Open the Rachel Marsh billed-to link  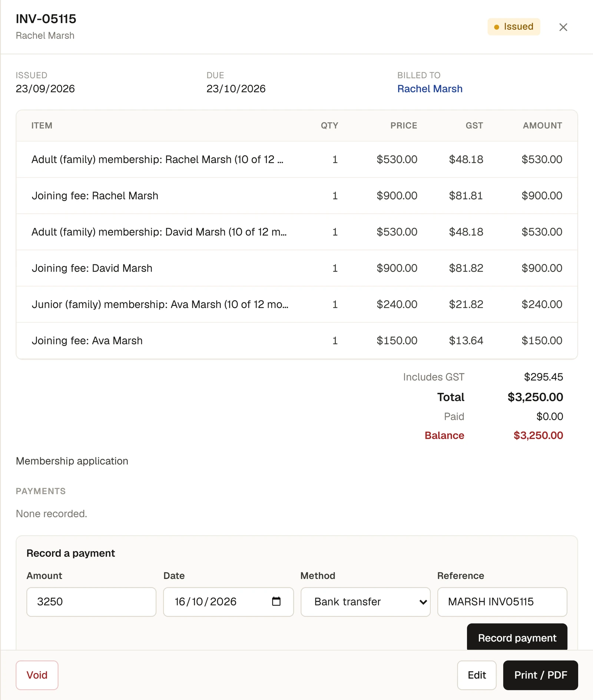(430, 89)
